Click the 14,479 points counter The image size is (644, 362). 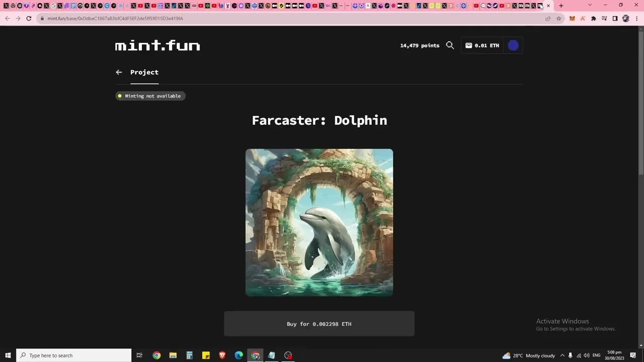click(x=420, y=45)
